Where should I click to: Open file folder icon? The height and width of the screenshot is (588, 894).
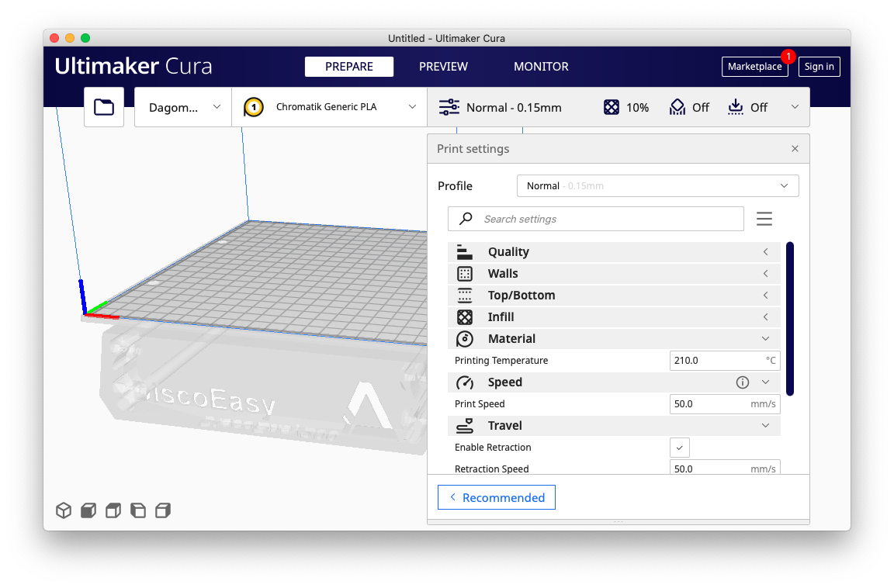coord(104,107)
